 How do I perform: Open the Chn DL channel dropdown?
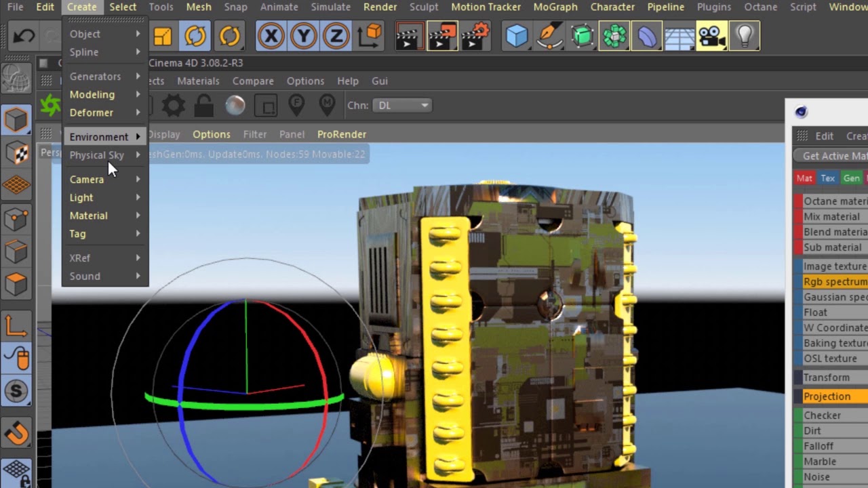click(403, 106)
